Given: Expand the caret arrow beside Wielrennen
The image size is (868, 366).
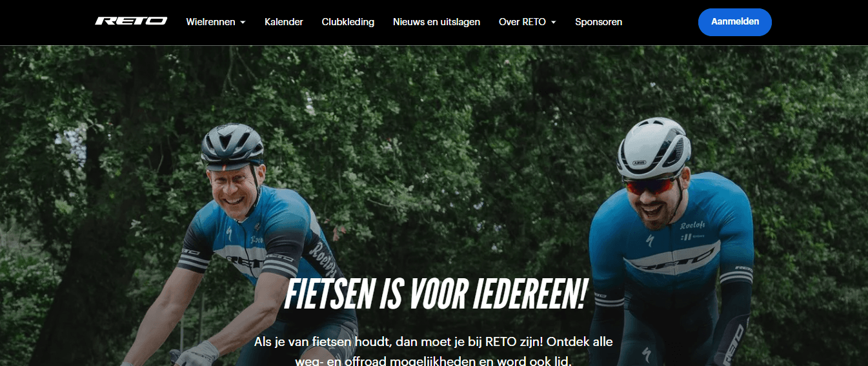Looking at the screenshot, I should [243, 23].
